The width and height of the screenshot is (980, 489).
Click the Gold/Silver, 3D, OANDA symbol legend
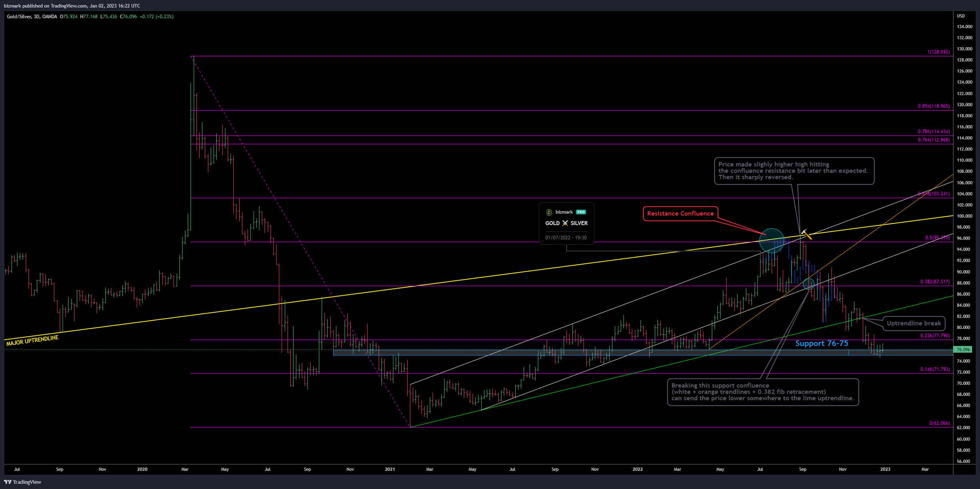(32, 17)
